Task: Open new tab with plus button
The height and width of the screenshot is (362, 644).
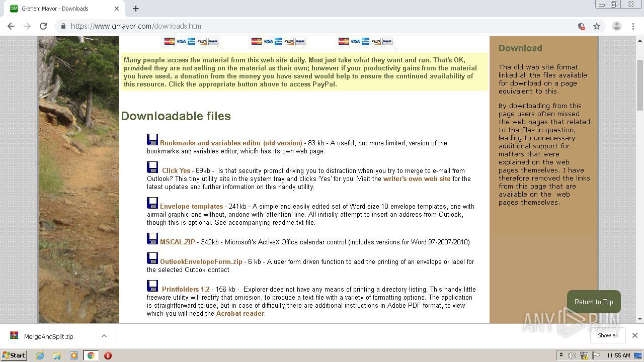Action: pyautogui.click(x=136, y=9)
